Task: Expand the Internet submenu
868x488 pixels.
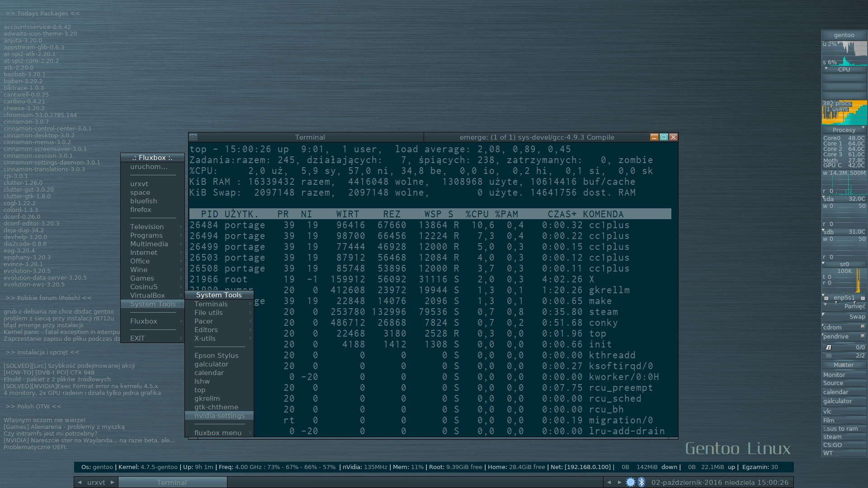Action: 153,253
